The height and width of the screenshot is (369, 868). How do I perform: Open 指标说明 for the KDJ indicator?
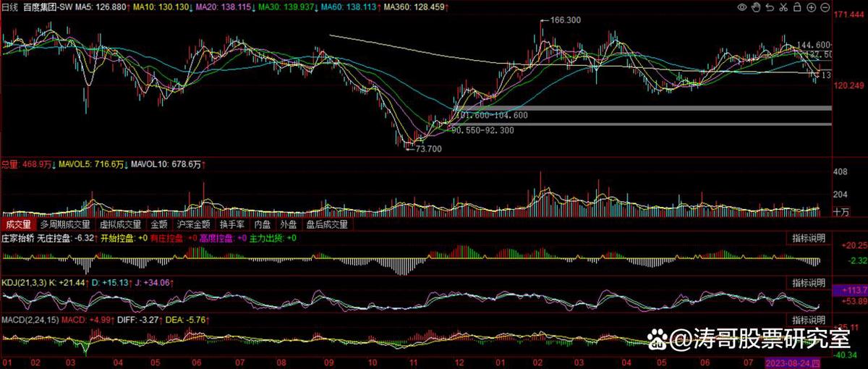(x=808, y=282)
